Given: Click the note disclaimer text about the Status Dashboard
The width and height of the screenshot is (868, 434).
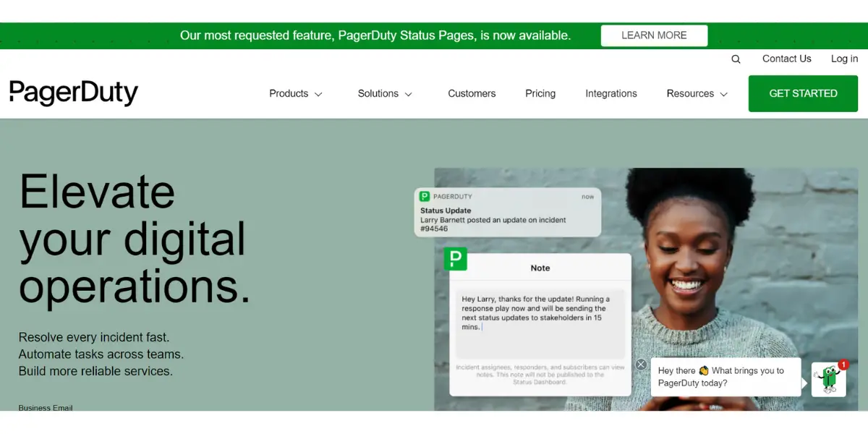Looking at the screenshot, I should (x=540, y=375).
